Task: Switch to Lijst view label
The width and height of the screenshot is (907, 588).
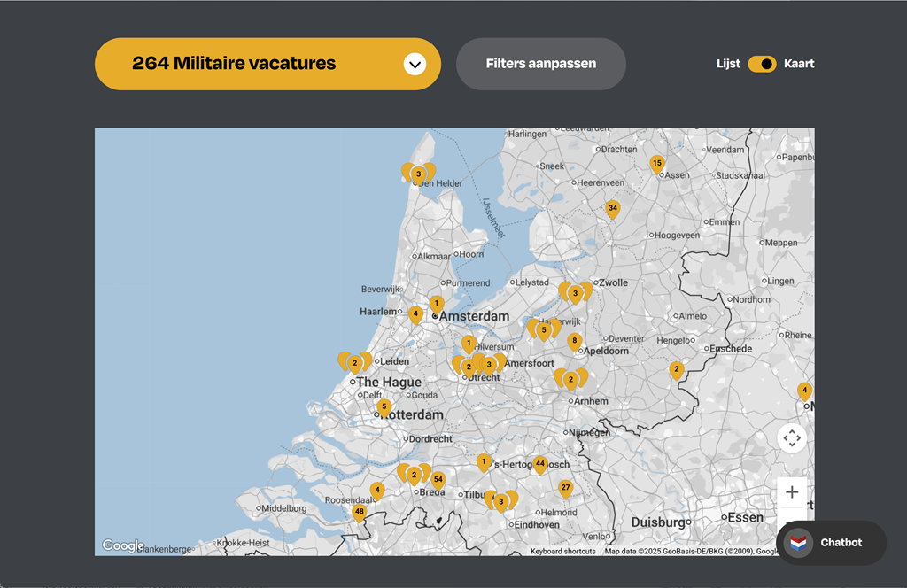Action: coord(728,64)
